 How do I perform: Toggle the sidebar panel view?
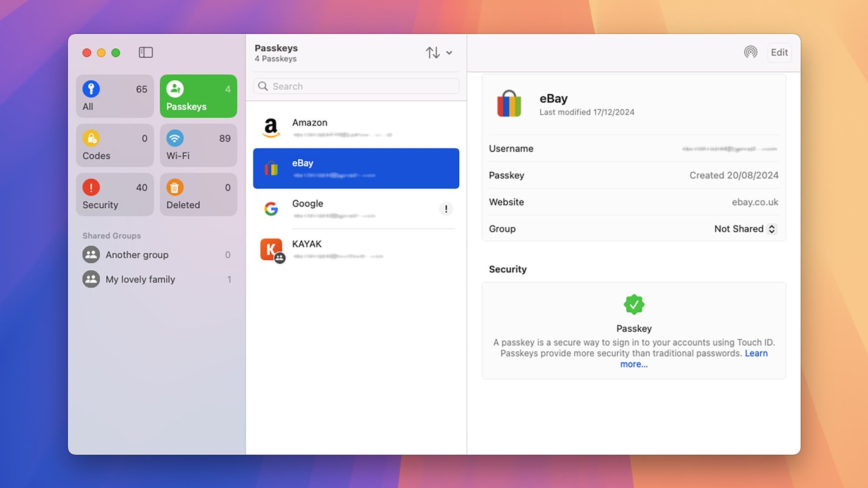point(146,52)
